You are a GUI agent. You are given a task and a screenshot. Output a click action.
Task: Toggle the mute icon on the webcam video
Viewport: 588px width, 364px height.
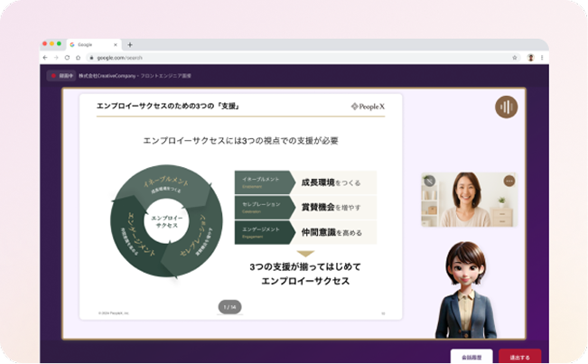pos(430,181)
